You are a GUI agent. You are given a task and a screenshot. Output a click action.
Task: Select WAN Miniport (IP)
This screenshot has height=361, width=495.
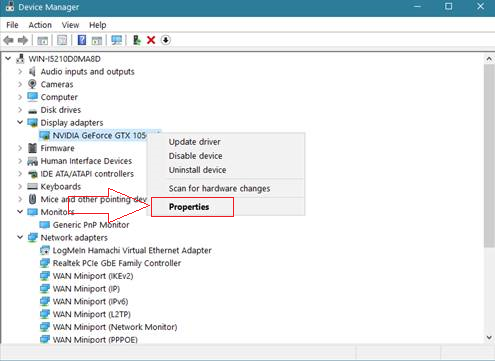pos(86,289)
